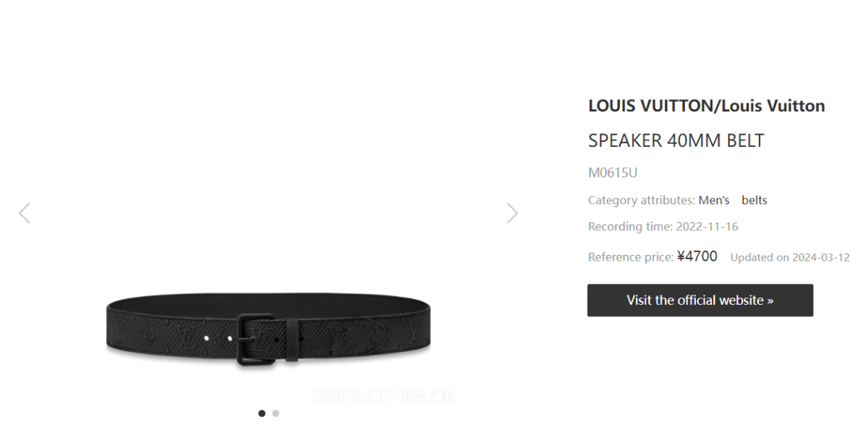Switch to the second carousel dot indicator

[x=276, y=413]
